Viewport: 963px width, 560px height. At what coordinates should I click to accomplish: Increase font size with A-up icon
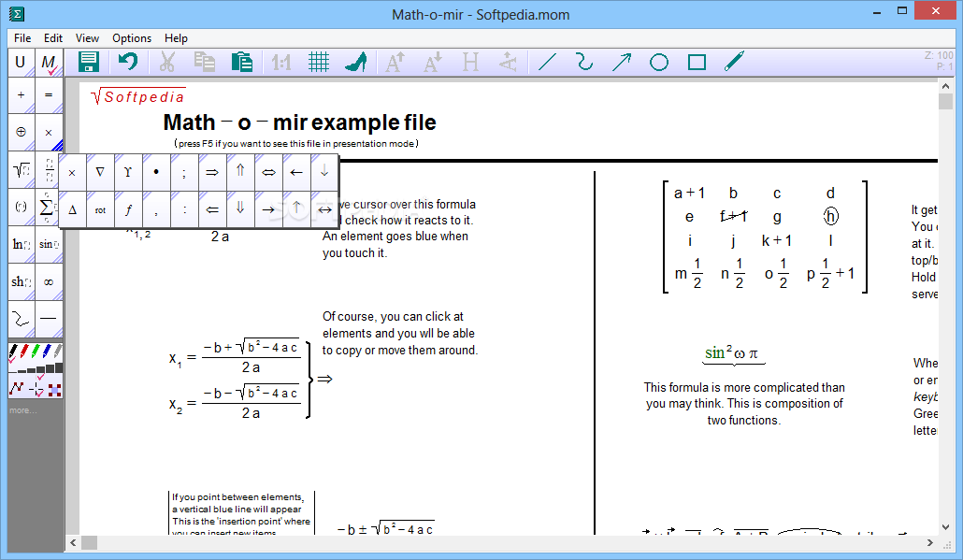(x=395, y=62)
